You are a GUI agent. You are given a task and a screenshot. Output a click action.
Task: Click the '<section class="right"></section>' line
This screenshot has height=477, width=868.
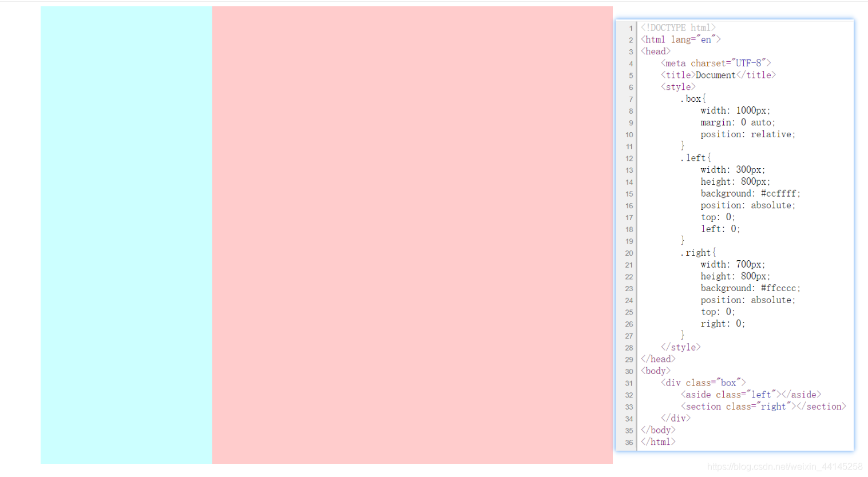point(763,407)
